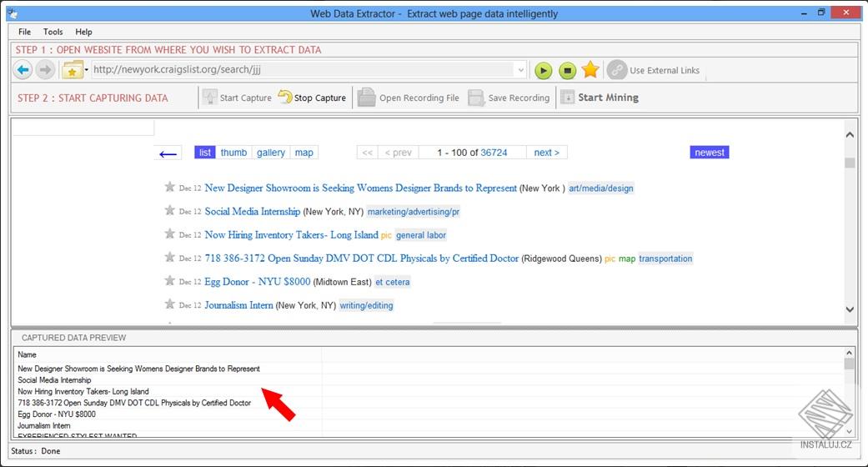Click the URL address field
This screenshot has height=467, width=868.
[x=303, y=69]
